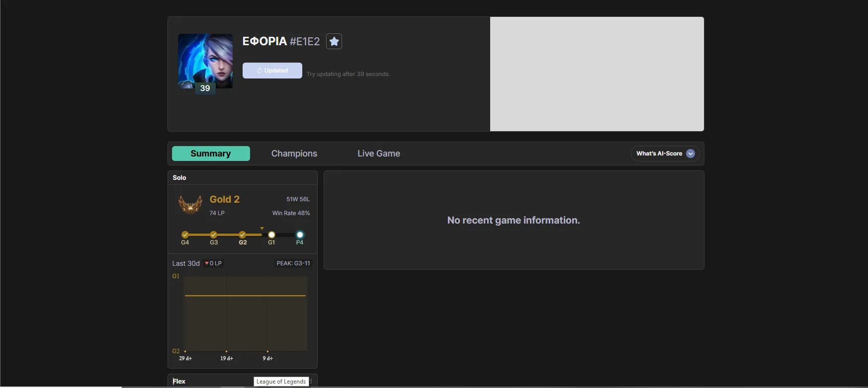Select the G2 tier marker
Viewport: 868px width, 388px height.
click(242, 234)
